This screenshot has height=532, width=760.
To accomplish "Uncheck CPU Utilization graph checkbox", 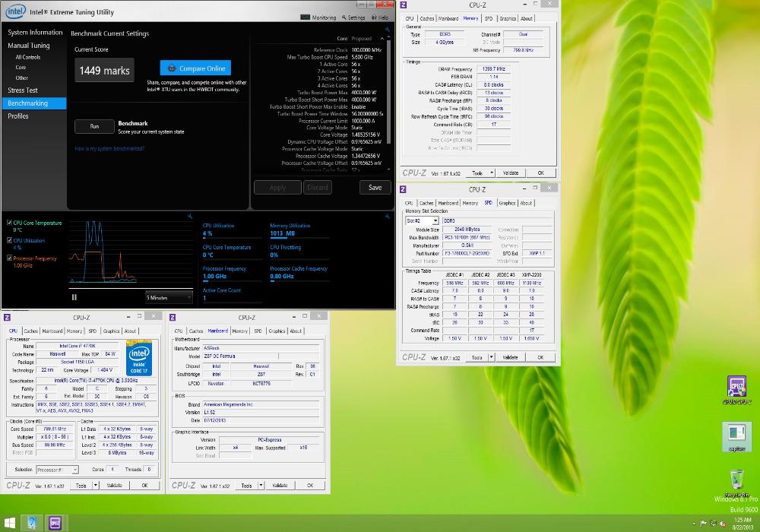I will pos(9,240).
